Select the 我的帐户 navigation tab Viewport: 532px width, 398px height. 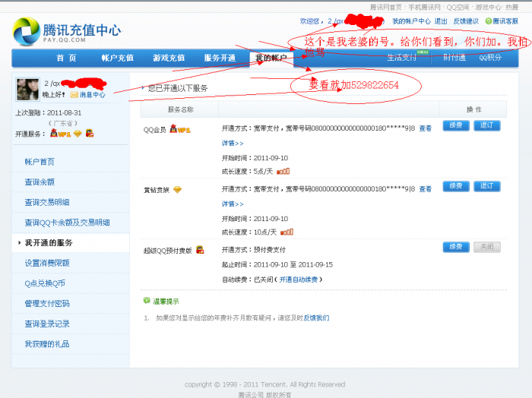point(271,58)
